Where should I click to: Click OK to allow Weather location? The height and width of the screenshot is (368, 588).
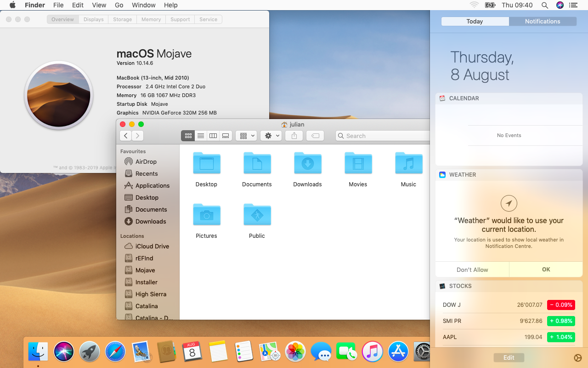click(x=546, y=270)
